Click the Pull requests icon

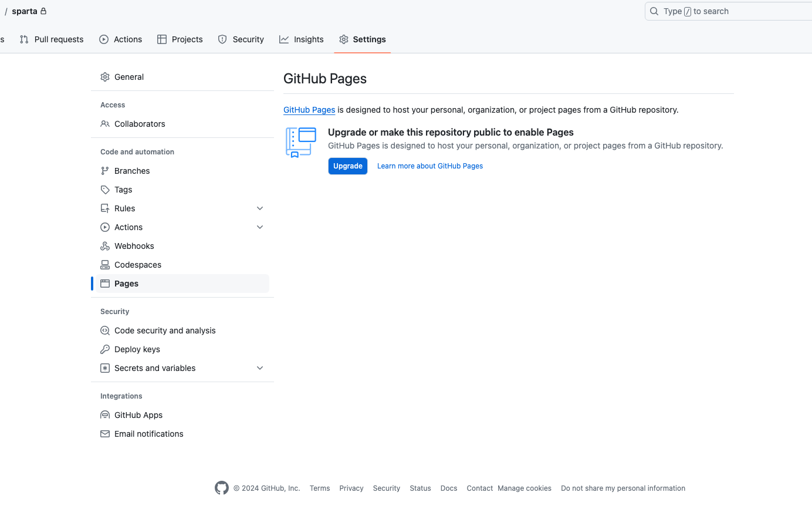coord(24,39)
